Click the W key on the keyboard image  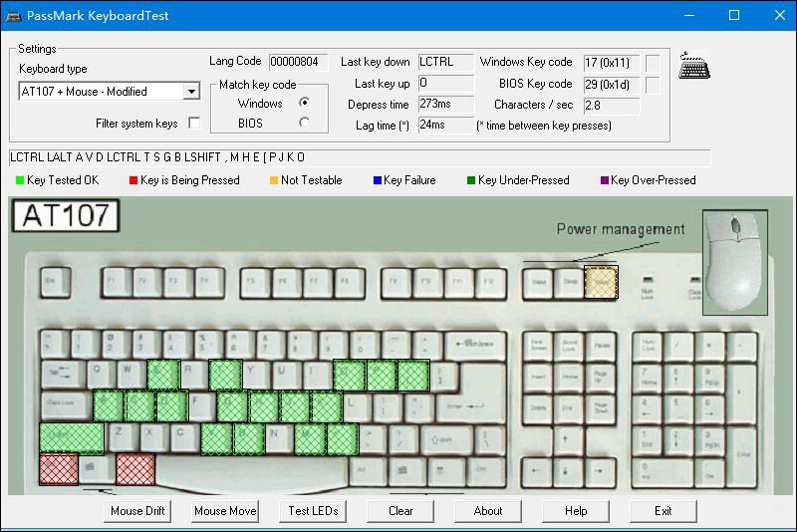pos(131,374)
